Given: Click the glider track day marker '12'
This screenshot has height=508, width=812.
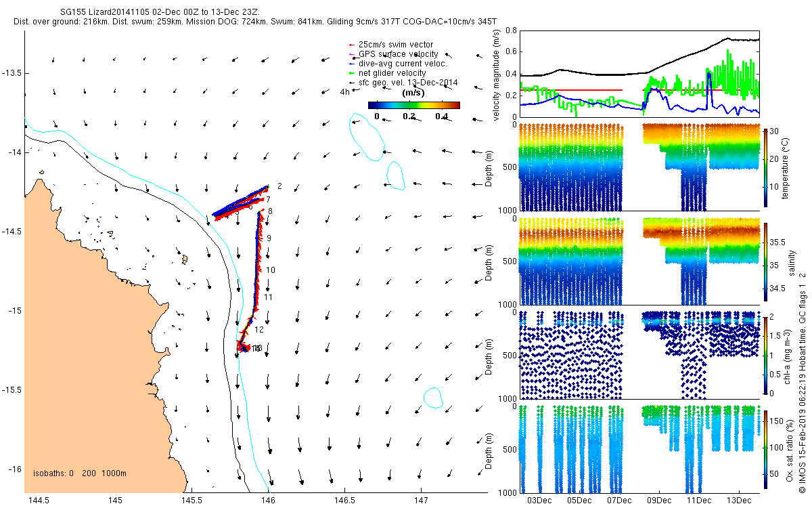Looking at the screenshot, I should click(258, 329).
